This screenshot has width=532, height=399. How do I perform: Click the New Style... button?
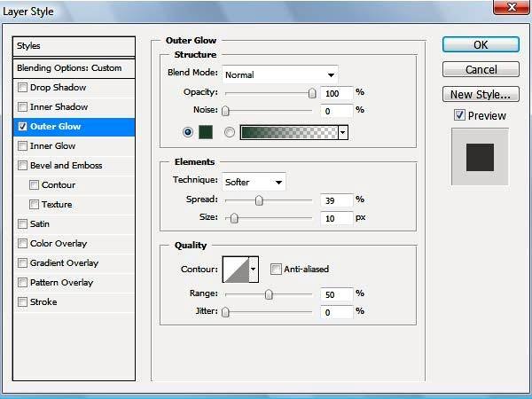tap(481, 94)
